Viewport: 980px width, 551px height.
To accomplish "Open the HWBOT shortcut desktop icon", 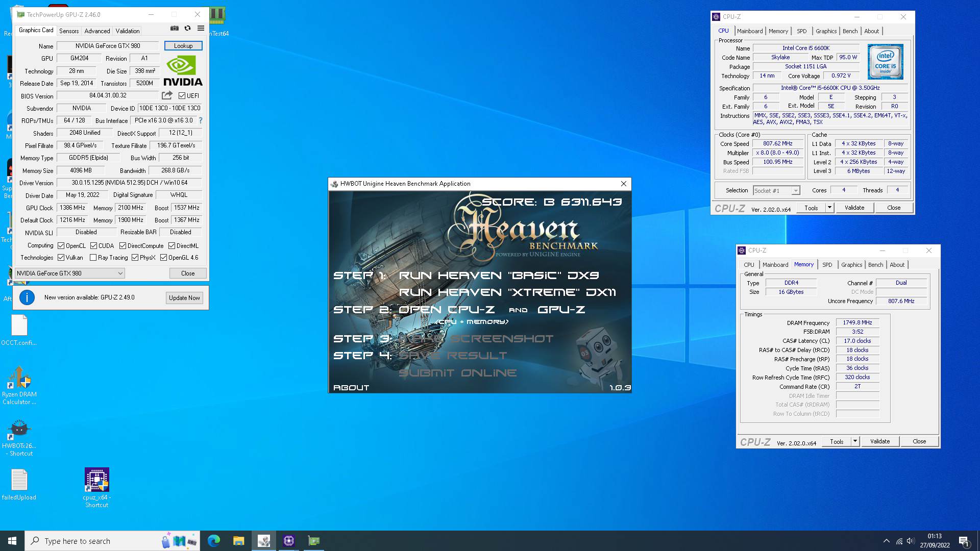I will click(x=19, y=438).
